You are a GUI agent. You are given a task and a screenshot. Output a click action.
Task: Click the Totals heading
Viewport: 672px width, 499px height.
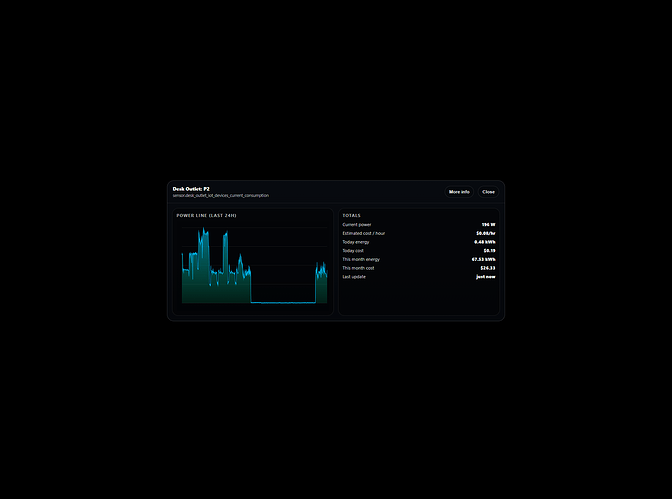[x=351, y=216]
